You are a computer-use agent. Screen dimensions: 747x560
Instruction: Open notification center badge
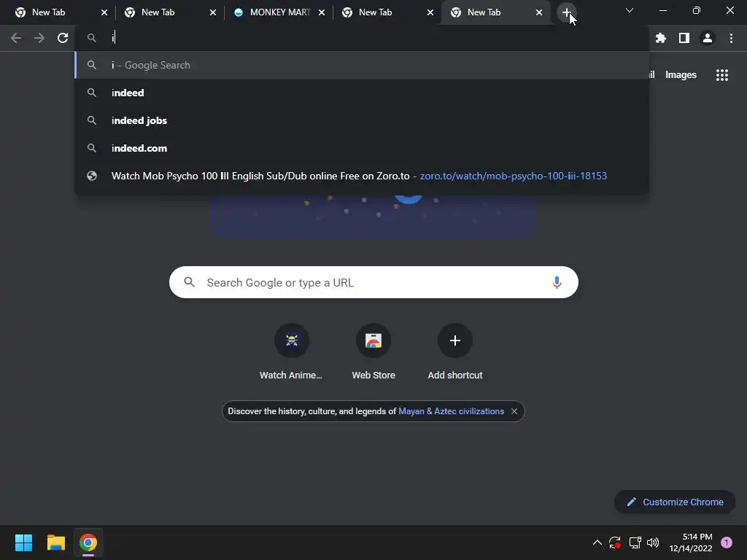(726, 542)
